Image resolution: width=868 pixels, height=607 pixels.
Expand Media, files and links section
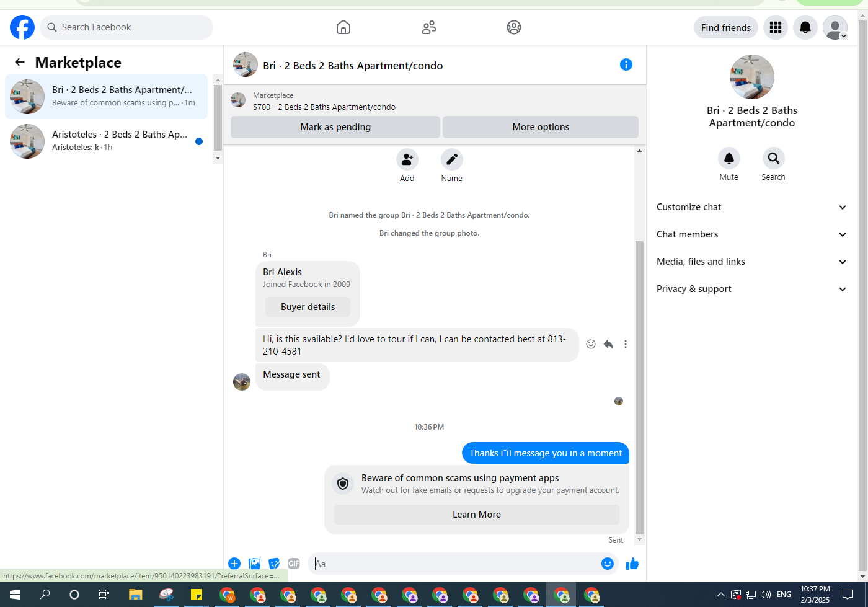(751, 262)
